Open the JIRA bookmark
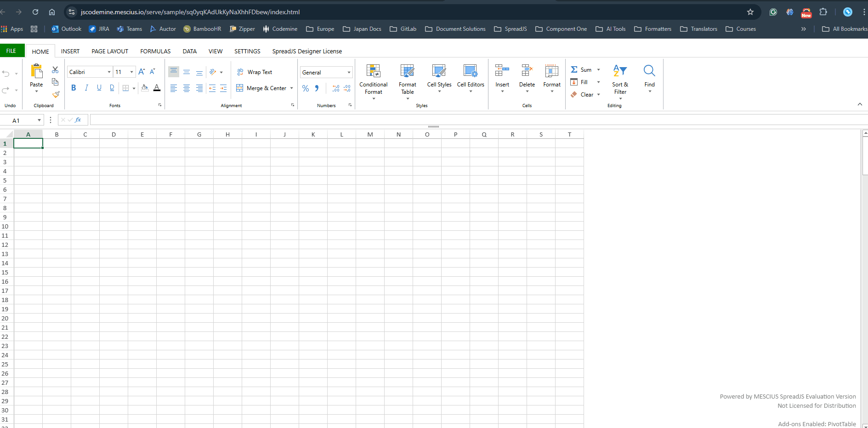This screenshot has width=868, height=428. (x=99, y=29)
